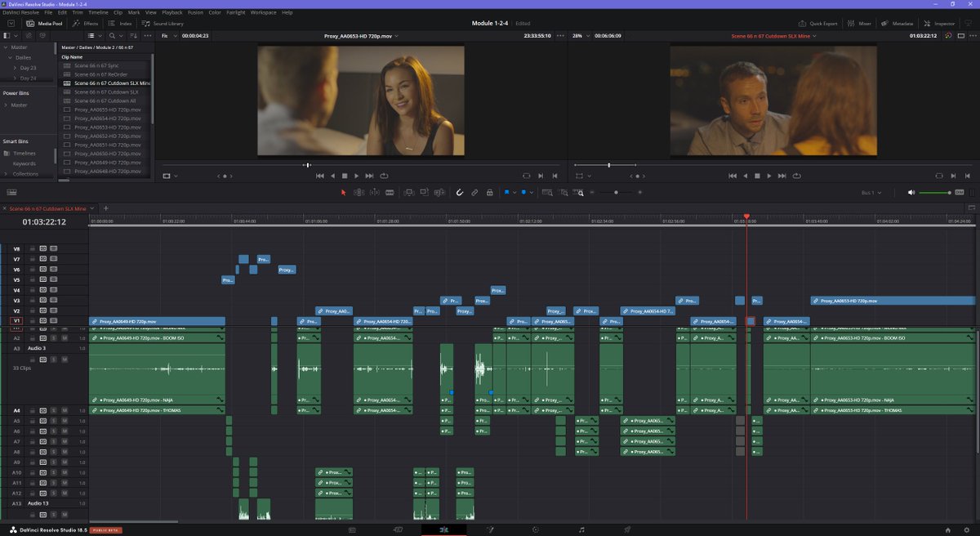Open the Mixer panel
Screen dimensions: 980x536
coord(859,24)
